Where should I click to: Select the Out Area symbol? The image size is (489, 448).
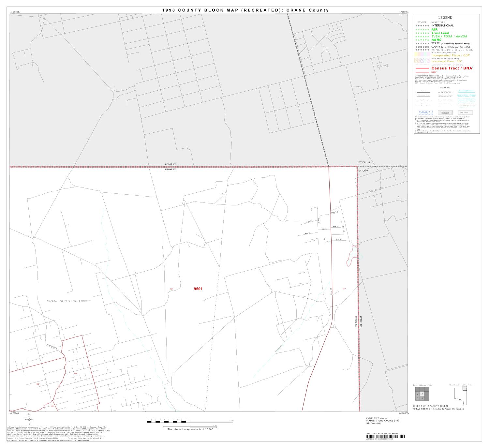point(466,112)
